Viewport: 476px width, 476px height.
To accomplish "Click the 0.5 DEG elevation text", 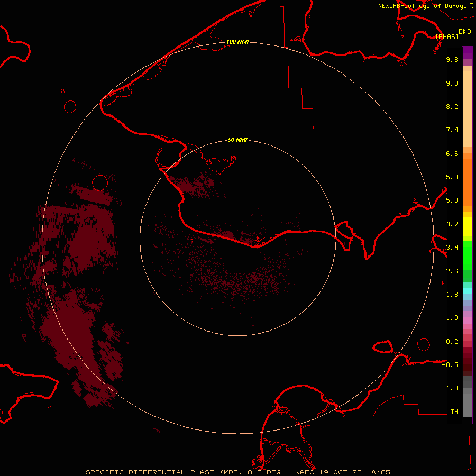I will 264,472.
